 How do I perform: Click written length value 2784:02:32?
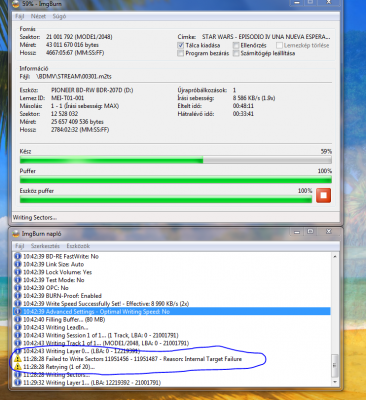pyautogui.click(x=80, y=130)
